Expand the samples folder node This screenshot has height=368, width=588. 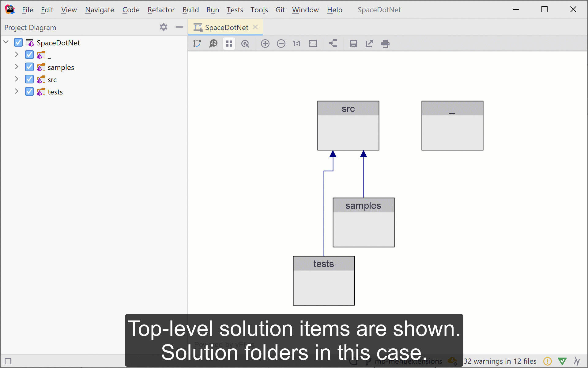17,67
